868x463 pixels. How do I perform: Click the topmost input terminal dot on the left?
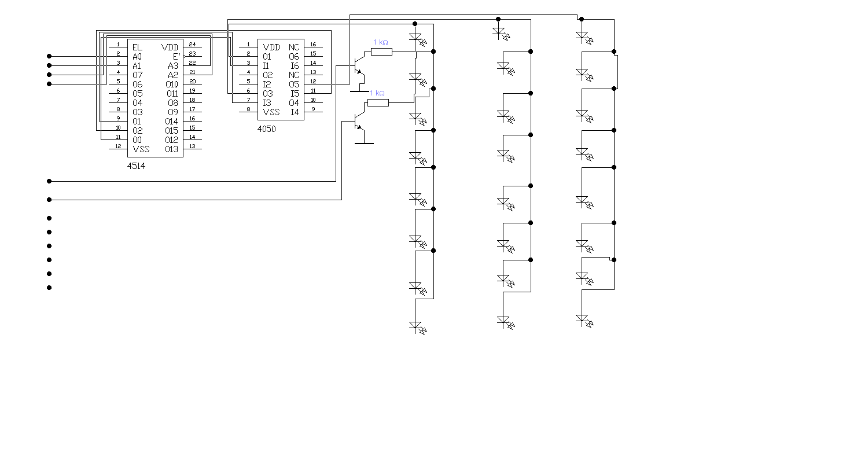[x=49, y=56]
